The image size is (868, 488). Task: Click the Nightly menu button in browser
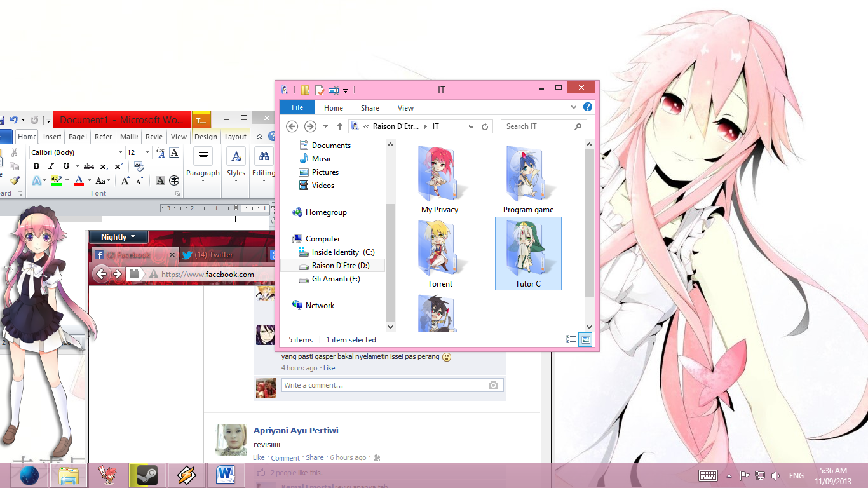tap(118, 237)
